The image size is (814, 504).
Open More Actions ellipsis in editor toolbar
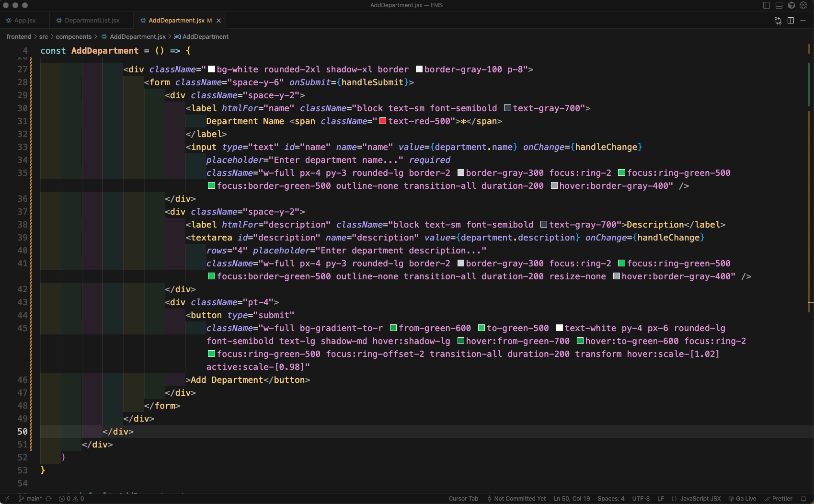coord(803,21)
